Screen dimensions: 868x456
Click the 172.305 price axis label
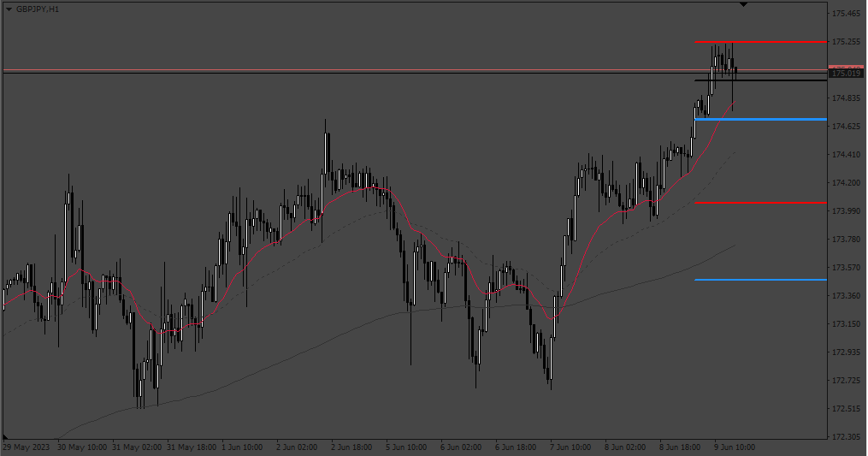pos(847,437)
